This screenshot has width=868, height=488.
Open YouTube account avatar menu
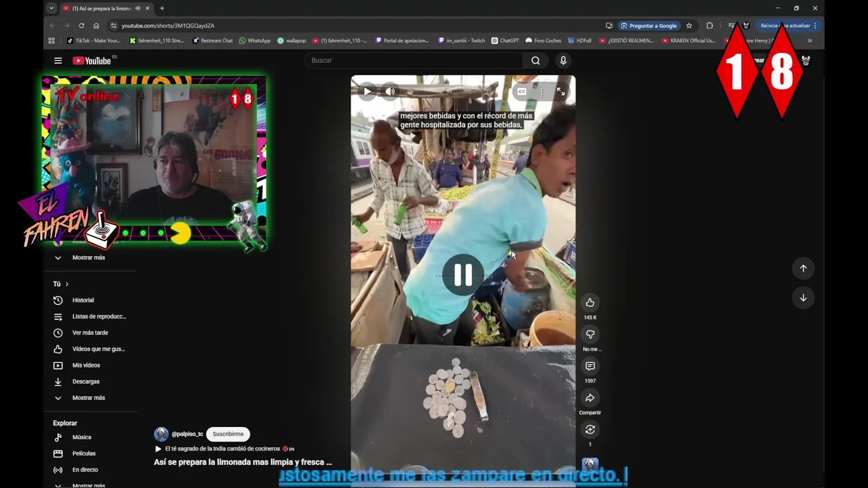coord(806,60)
